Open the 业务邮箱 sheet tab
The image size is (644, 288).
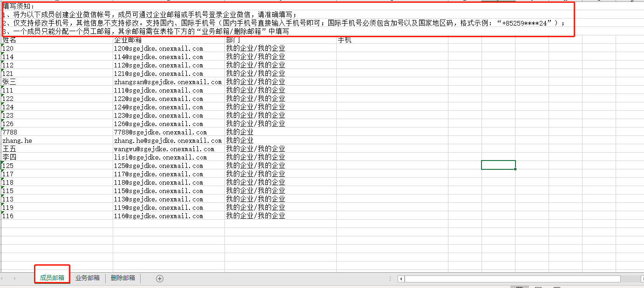tap(88, 278)
